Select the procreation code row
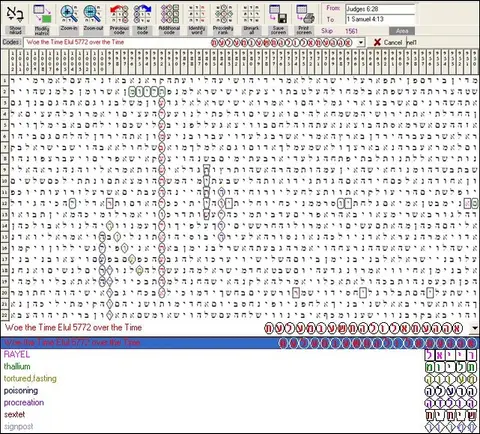Viewport: 480px width, 434px height. 240,403
